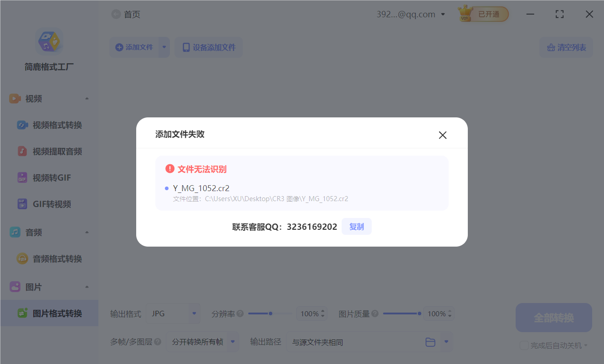Click the VIP 已开通 badge
The width and height of the screenshot is (604, 364).
pos(483,14)
